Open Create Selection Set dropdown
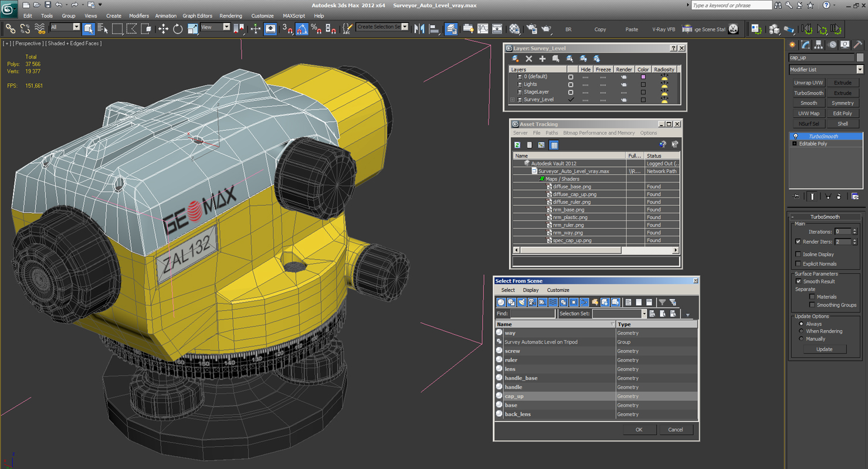Image resolution: width=868 pixels, height=469 pixels. [x=382, y=27]
